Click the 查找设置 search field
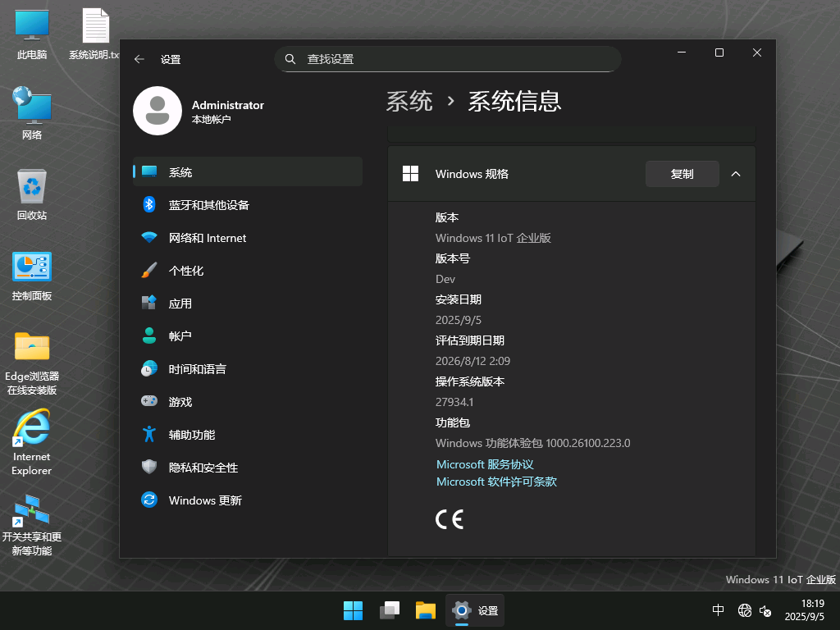This screenshot has height=630, width=840. 448,59
